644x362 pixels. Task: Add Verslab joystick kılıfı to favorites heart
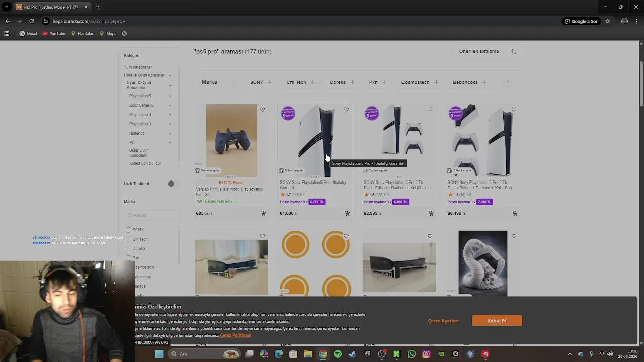point(262,110)
